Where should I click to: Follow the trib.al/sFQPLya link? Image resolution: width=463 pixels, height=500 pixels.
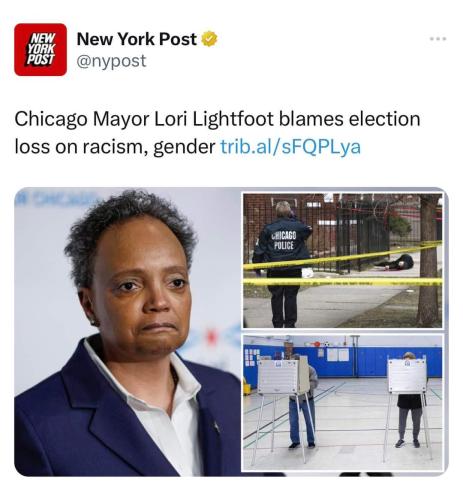pyautogui.click(x=291, y=147)
